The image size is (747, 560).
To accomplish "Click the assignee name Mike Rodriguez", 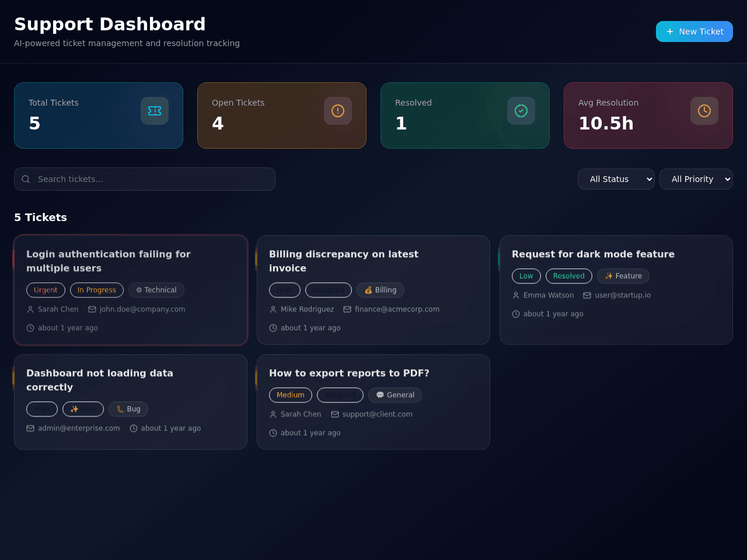I will [308, 309].
